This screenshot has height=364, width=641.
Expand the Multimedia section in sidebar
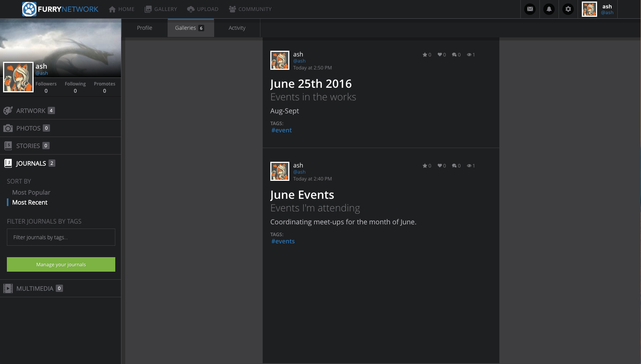coord(34,288)
